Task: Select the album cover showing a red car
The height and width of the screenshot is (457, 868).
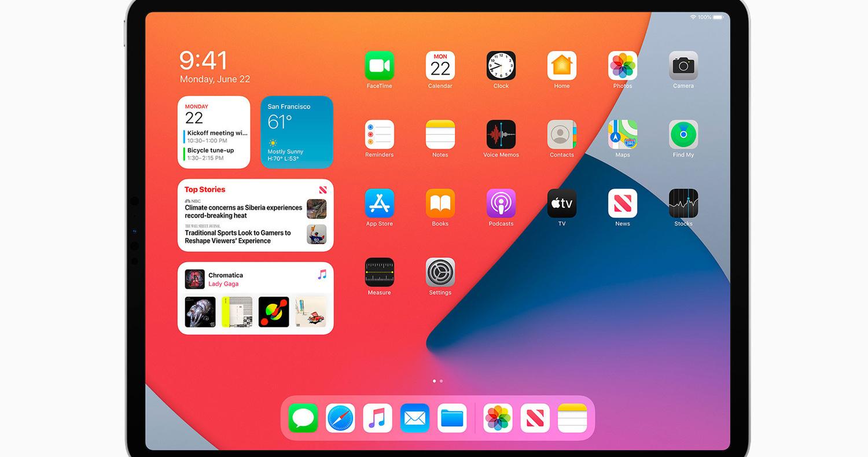Action: 311,312
